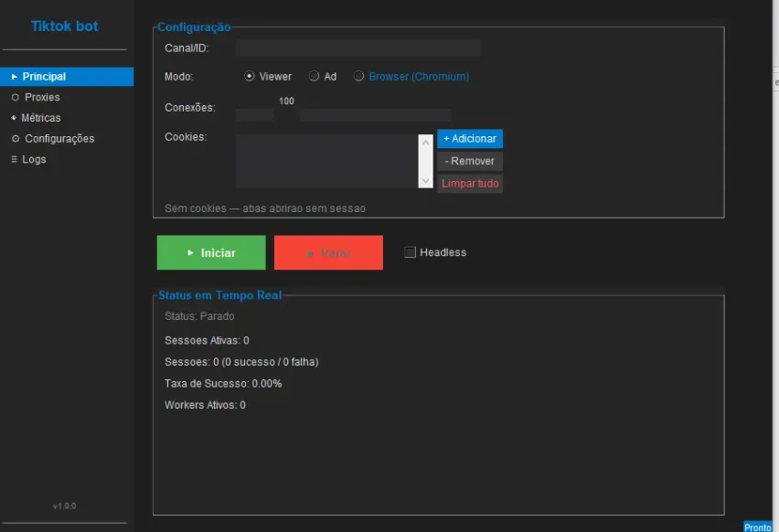The height and width of the screenshot is (532, 779).
Task: Open the Principal page in sidebar
Action: (x=67, y=77)
